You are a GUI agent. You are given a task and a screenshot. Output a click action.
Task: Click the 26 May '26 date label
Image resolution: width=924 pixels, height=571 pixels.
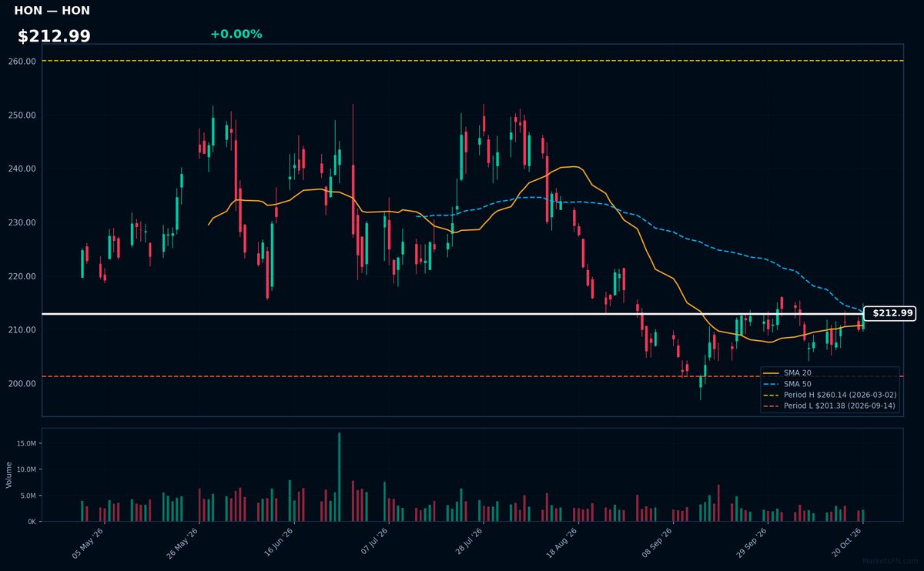coord(183,543)
